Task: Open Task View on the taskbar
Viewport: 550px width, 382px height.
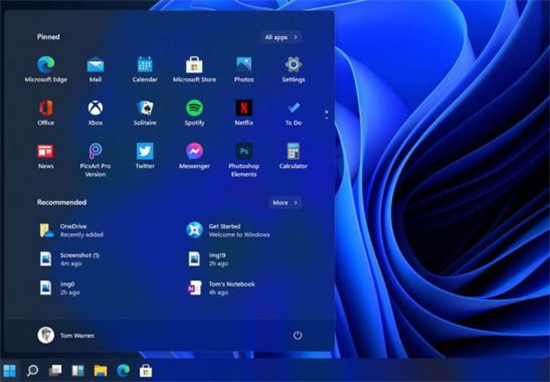Action: pyautogui.click(x=55, y=370)
